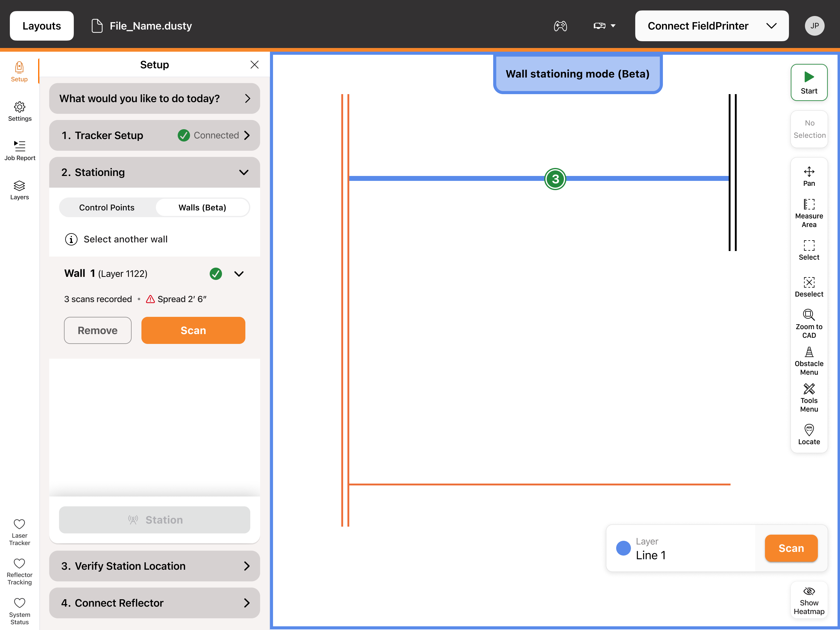Open Connect FieldPrinter dropdown
The height and width of the screenshot is (630, 840).
(x=712, y=26)
